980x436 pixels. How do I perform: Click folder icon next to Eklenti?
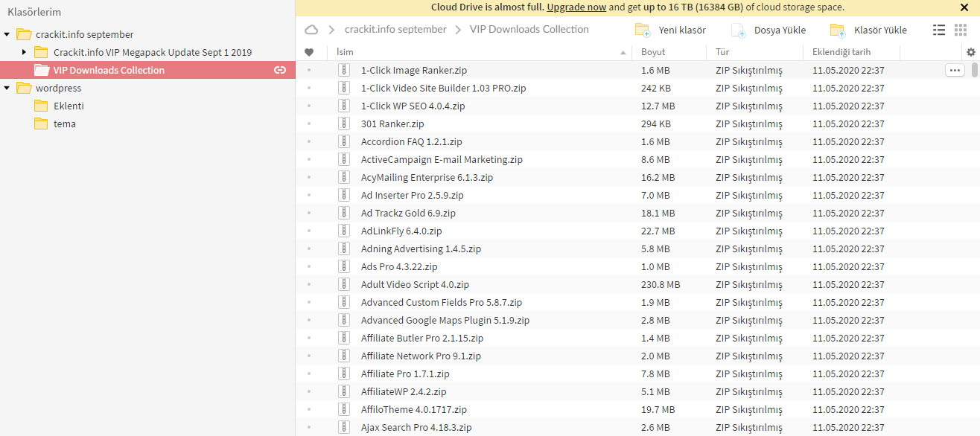[x=41, y=106]
